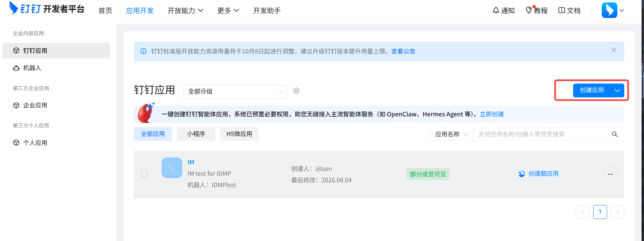Open the three-dot more menu for IM
Image resolution: width=644 pixels, height=241 pixels.
click(610, 174)
